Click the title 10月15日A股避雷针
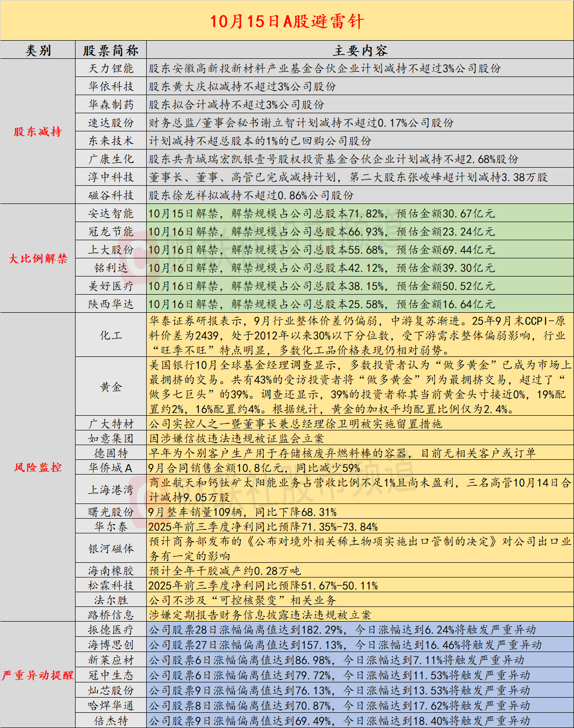 tap(287, 21)
